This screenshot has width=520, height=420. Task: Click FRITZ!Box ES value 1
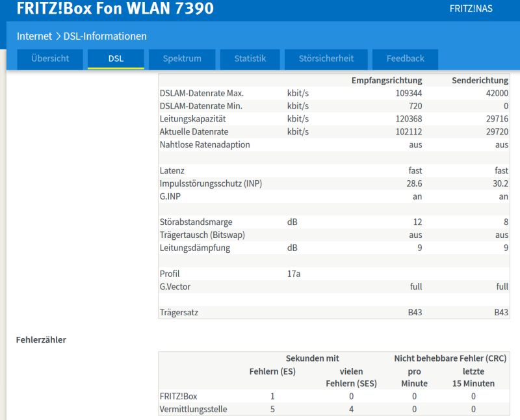pos(272,397)
